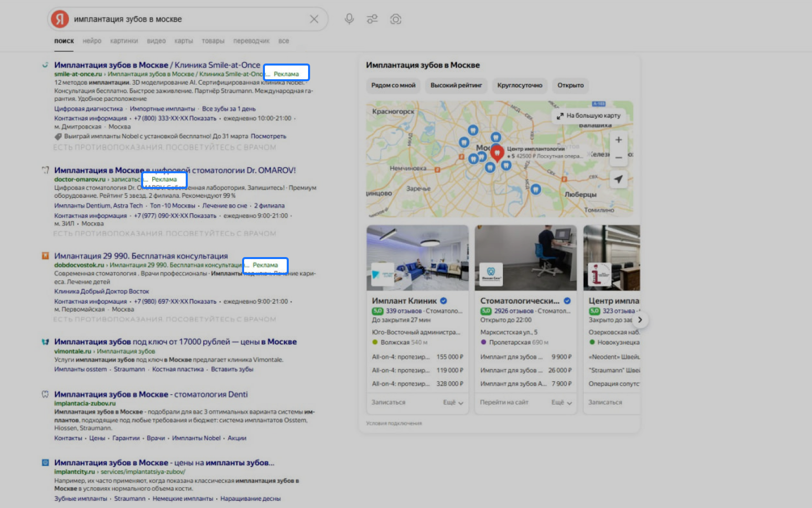Screen dimensions: 812x508
Task: Open the 'карты' tab
Action: click(x=183, y=41)
